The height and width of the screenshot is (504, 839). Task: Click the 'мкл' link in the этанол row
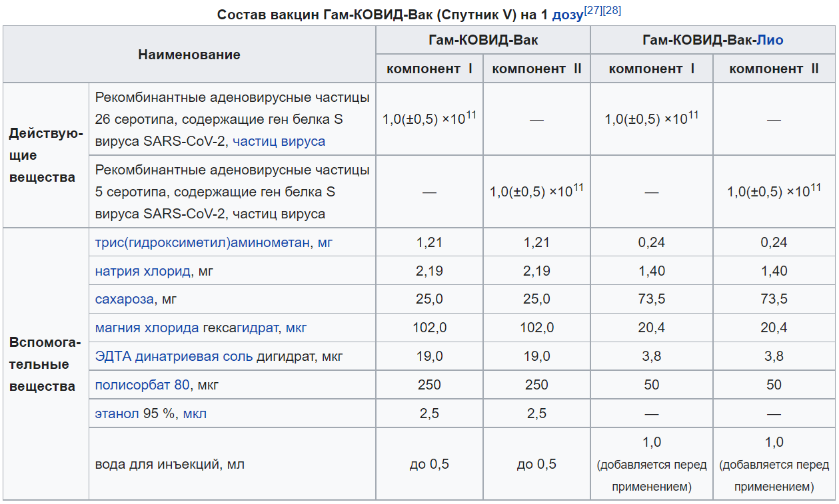click(x=195, y=413)
